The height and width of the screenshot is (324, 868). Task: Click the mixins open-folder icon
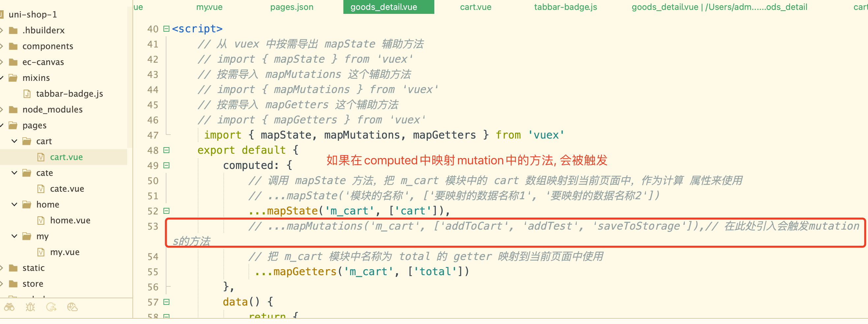[13, 78]
